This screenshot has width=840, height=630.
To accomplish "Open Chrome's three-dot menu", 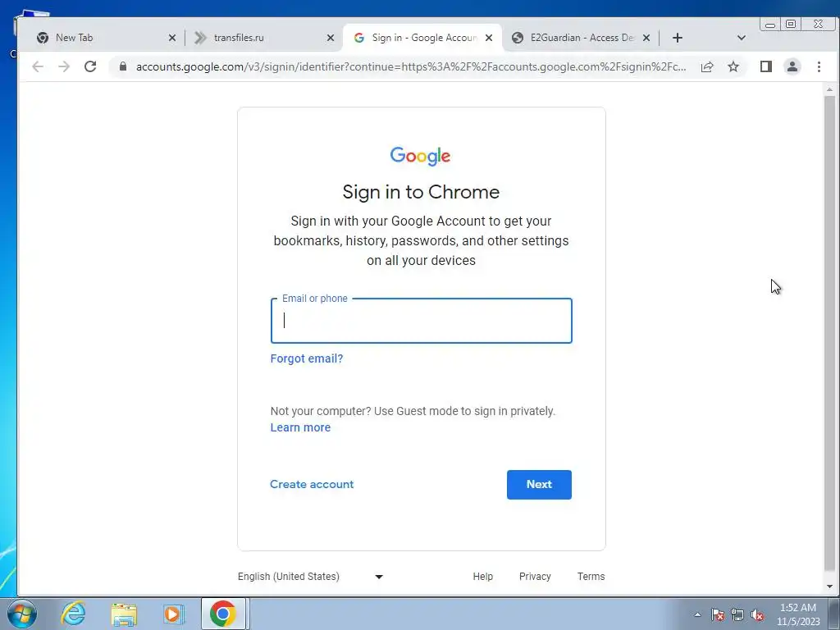I will (x=819, y=66).
